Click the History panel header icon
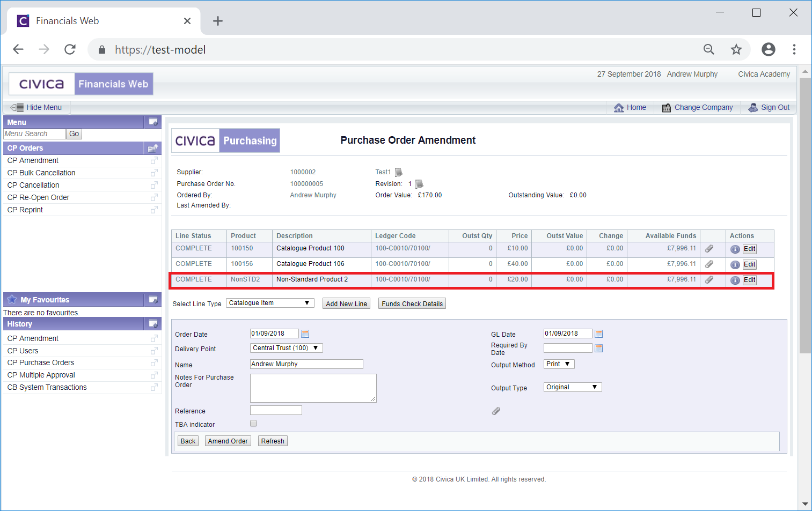Screen dimensions: 812x511 [x=153, y=324]
